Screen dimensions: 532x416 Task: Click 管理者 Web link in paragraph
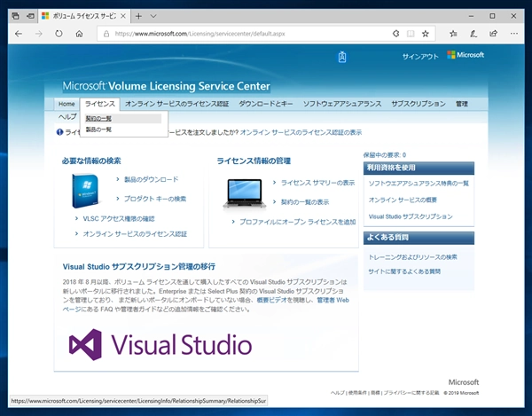click(x=332, y=300)
